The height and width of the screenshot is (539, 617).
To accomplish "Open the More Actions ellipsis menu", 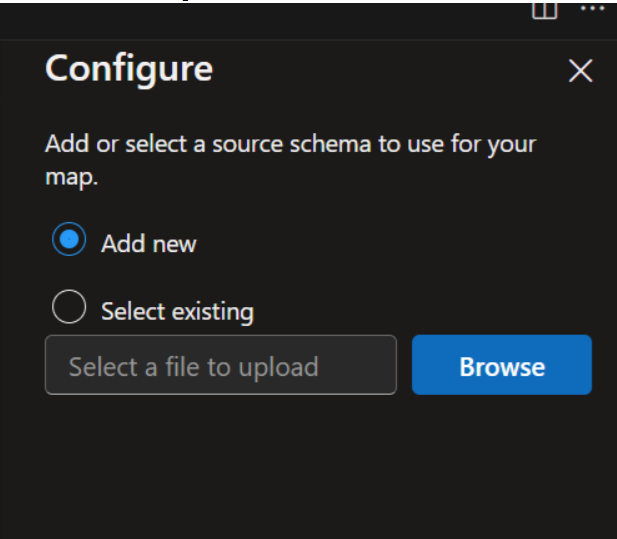I will pyautogui.click(x=593, y=8).
